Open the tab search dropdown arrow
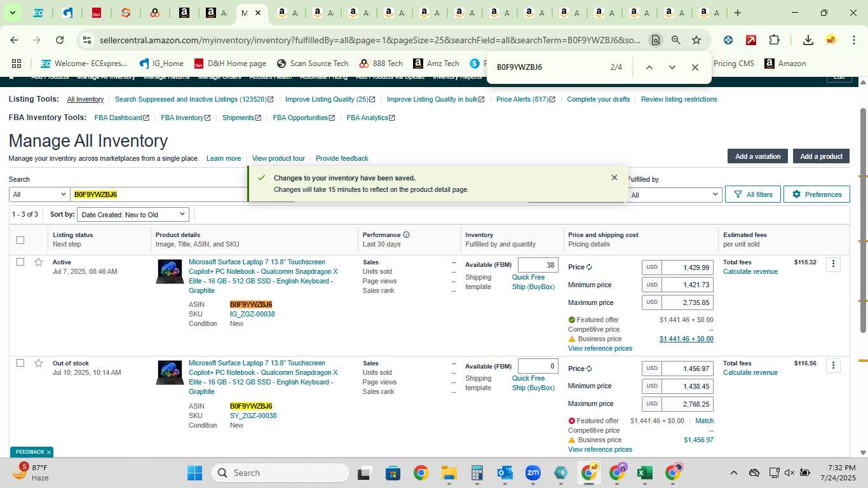The height and width of the screenshot is (488, 868). pos(13,13)
